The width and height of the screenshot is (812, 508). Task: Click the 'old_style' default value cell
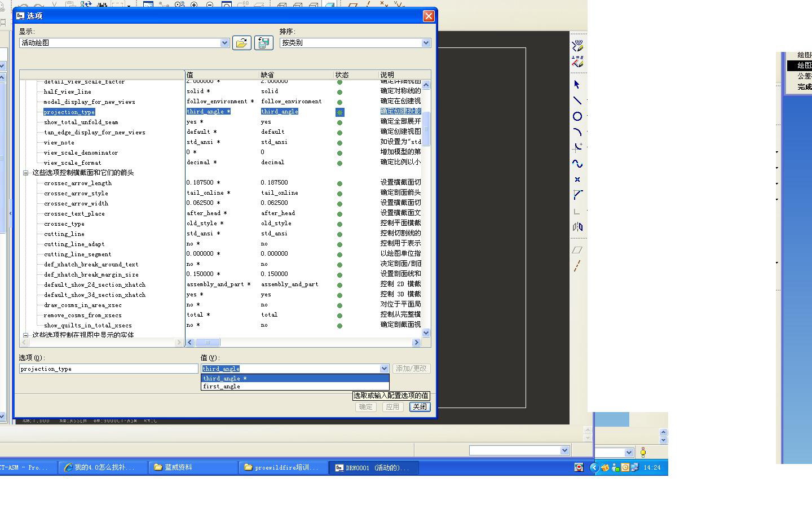[x=276, y=224]
